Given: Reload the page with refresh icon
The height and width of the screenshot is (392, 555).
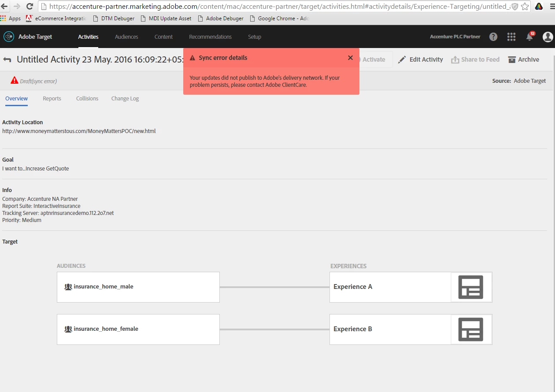Looking at the screenshot, I should coord(30,6).
